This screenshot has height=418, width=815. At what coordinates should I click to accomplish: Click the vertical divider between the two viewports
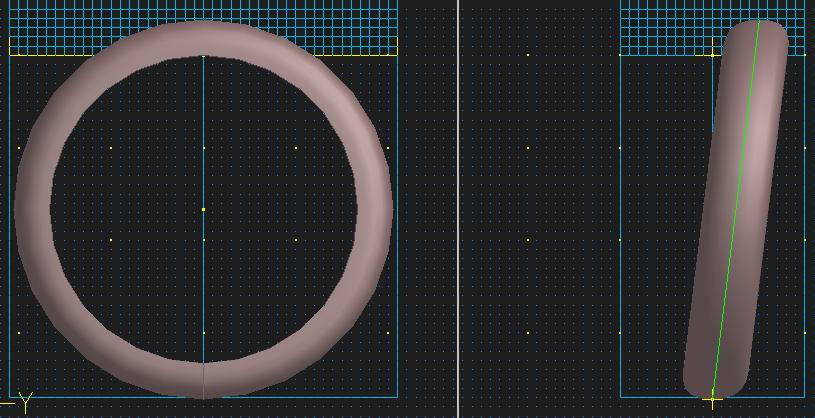tap(458, 209)
